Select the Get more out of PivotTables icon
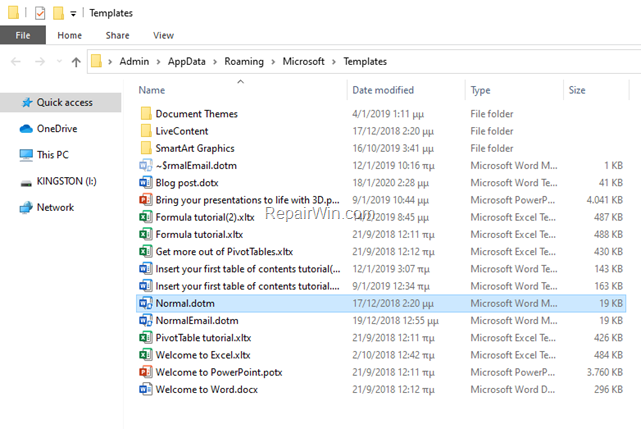Image resolution: width=641 pixels, height=429 pixels. click(146, 251)
